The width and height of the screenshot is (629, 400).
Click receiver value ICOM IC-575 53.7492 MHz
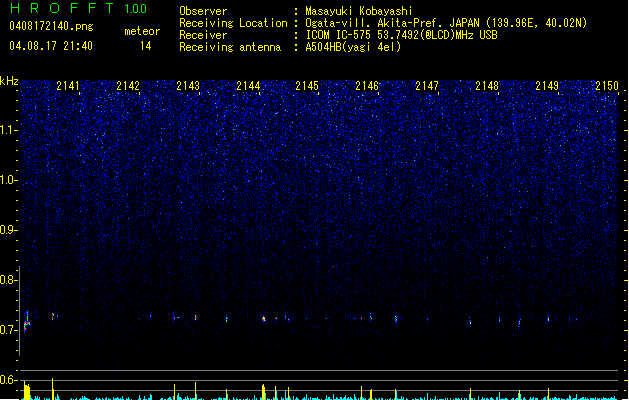pyautogui.click(x=401, y=35)
